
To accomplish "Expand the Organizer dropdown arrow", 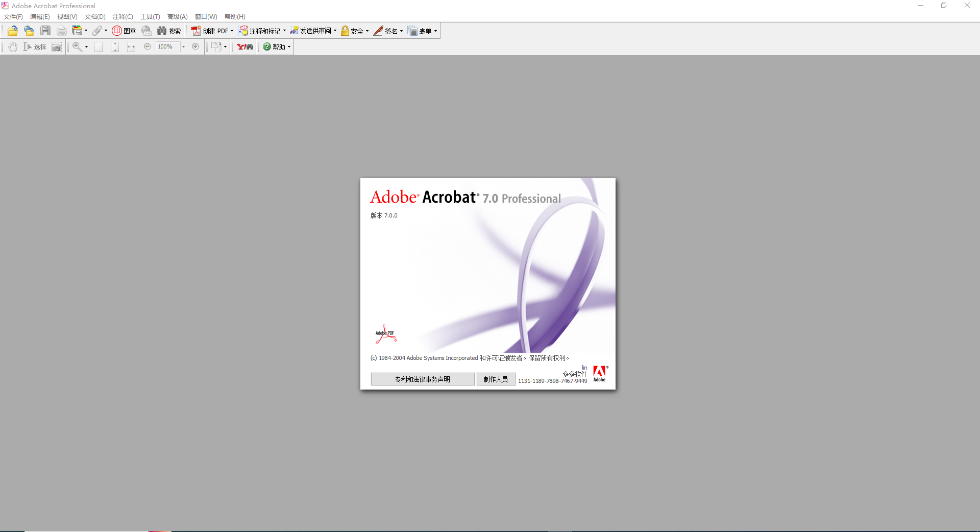I will coord(86,31).
